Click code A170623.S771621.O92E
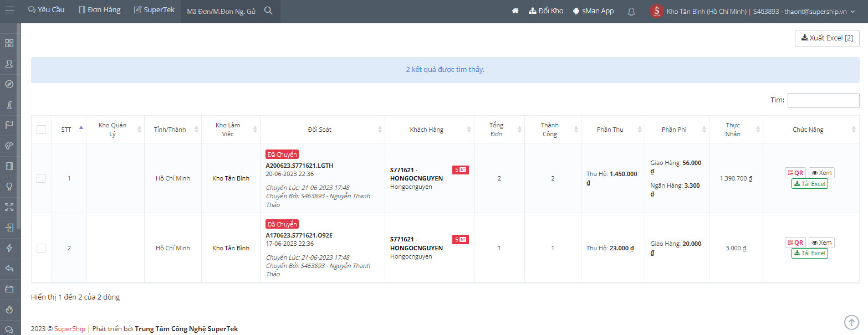Screen dimensions: 868x335 pyautogui.click(x=299, y=235)
